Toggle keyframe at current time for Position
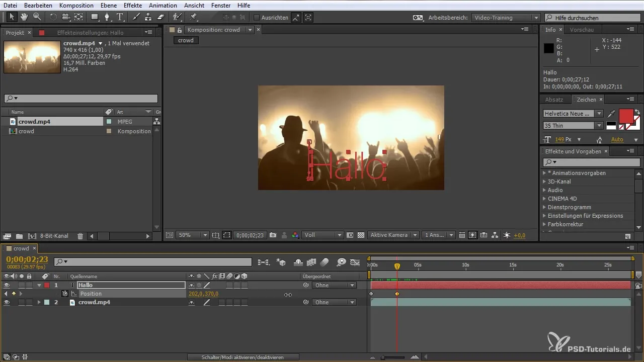Image resolution: width=644 pixels, height=362 pixels. tap(14, 294)
